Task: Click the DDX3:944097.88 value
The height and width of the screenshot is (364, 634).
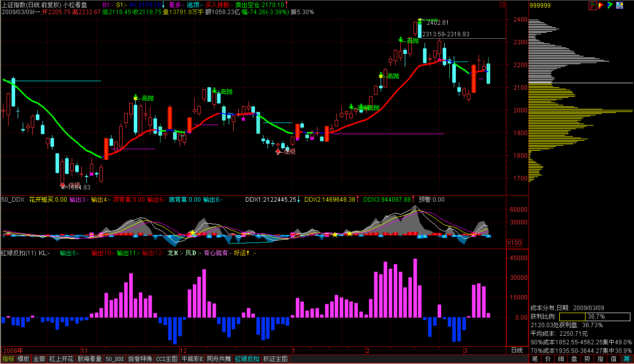Action: coord(388,200)
